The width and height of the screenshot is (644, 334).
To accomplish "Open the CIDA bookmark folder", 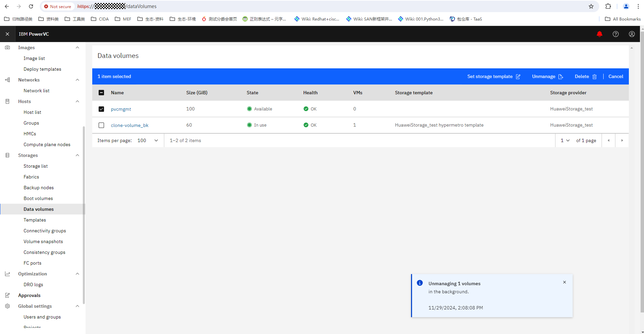I will point(100,19).
